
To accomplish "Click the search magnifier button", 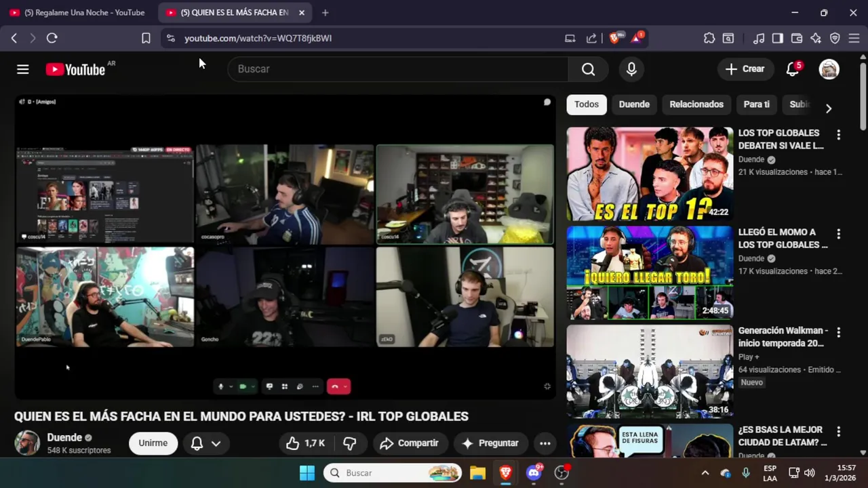I will coord(588,69).
